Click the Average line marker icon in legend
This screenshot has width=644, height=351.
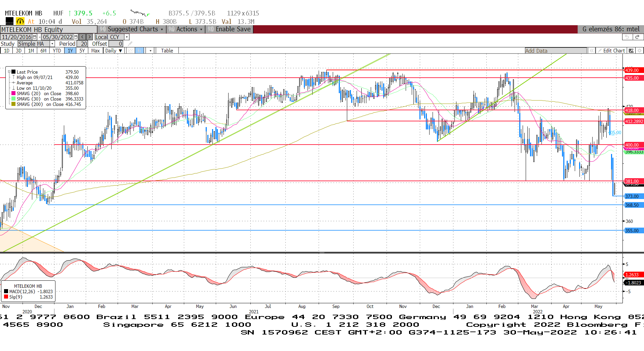point(13,83)
